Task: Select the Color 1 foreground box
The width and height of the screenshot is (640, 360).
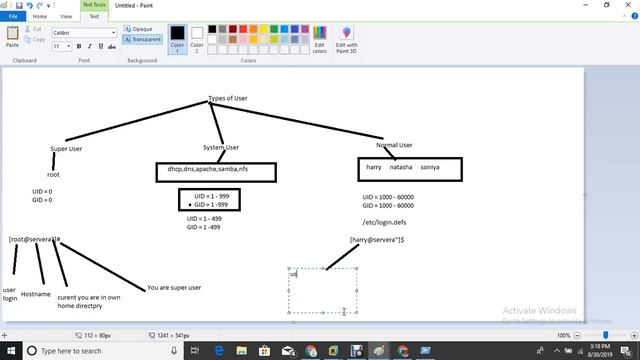Action: click(x=177, y=39)
